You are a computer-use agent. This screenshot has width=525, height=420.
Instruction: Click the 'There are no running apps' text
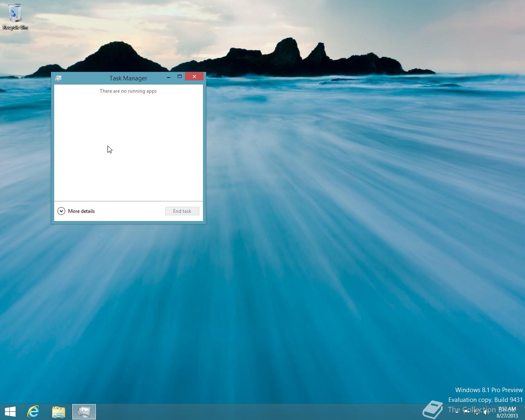tap(128, 91)
